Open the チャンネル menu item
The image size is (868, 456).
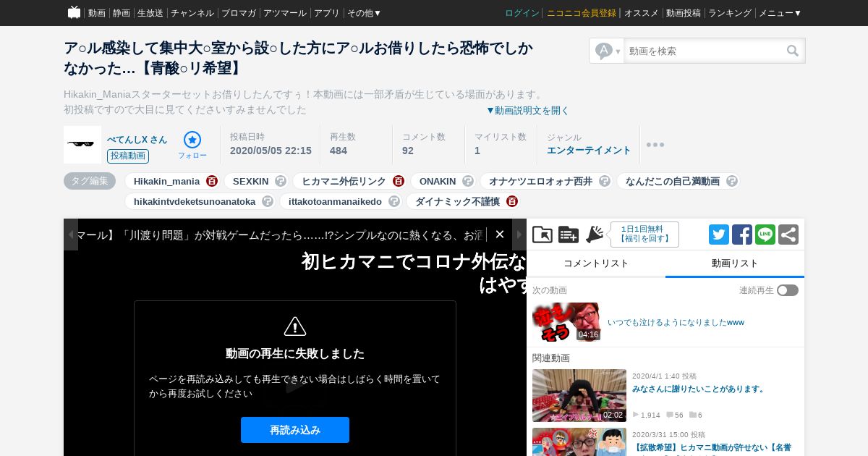point(192,13)
